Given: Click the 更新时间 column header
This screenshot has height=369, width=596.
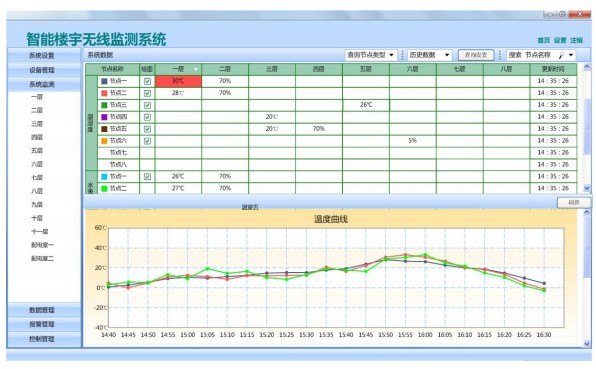Looking at the screenshot, I should coord(553,69).
